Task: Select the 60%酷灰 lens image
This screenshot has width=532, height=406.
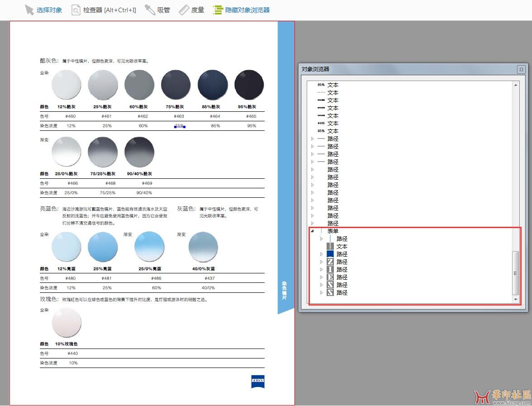Action: point(139,85)
